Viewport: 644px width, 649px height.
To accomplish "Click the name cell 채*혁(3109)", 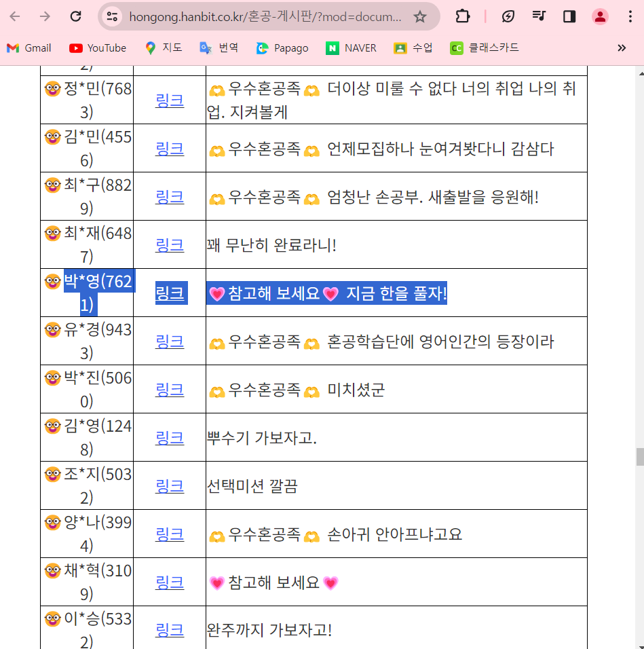I will point(88,582).
